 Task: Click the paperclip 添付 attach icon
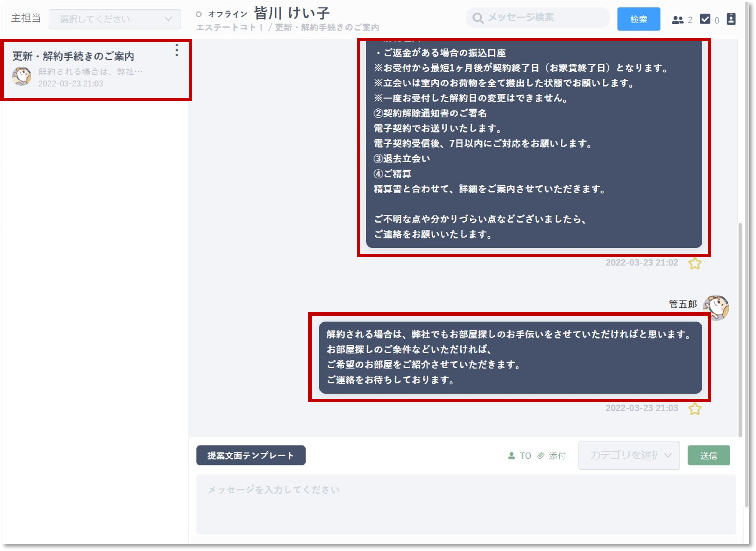coord(541,456)
